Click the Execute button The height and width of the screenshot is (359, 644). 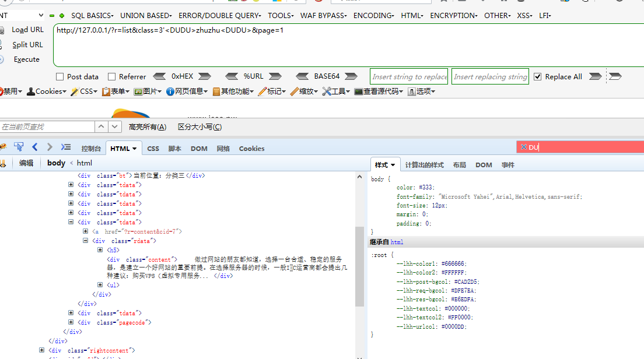26,59
